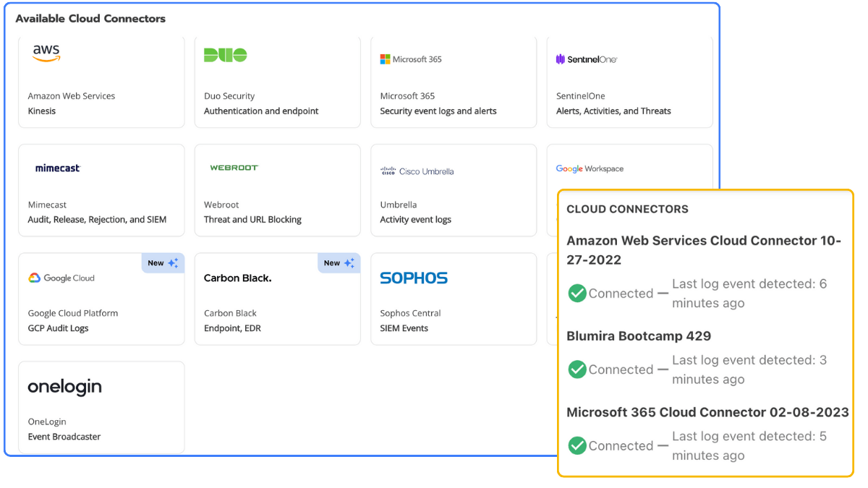Click the Webroot logo
Viewport: 868px width, 488px height.
[x=231, y=166]
